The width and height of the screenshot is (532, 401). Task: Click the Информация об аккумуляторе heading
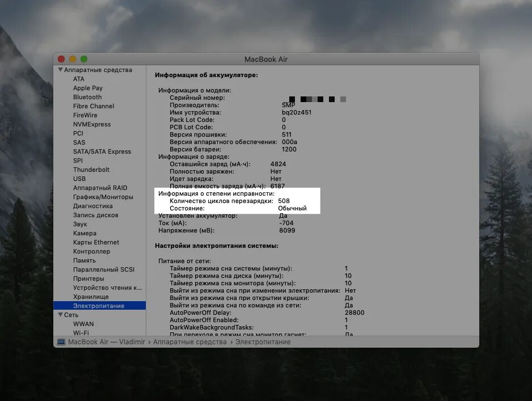[x=206, y=75]
